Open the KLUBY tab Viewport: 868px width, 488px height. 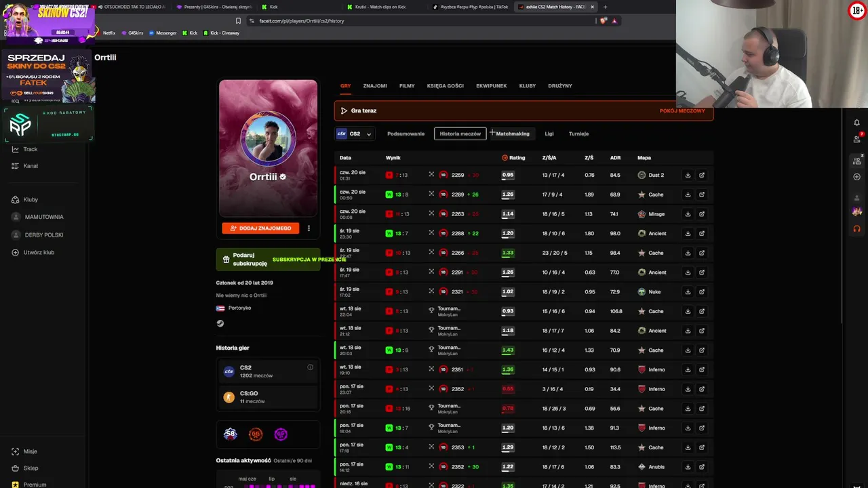pyautogui.click(x=528, y=86)
